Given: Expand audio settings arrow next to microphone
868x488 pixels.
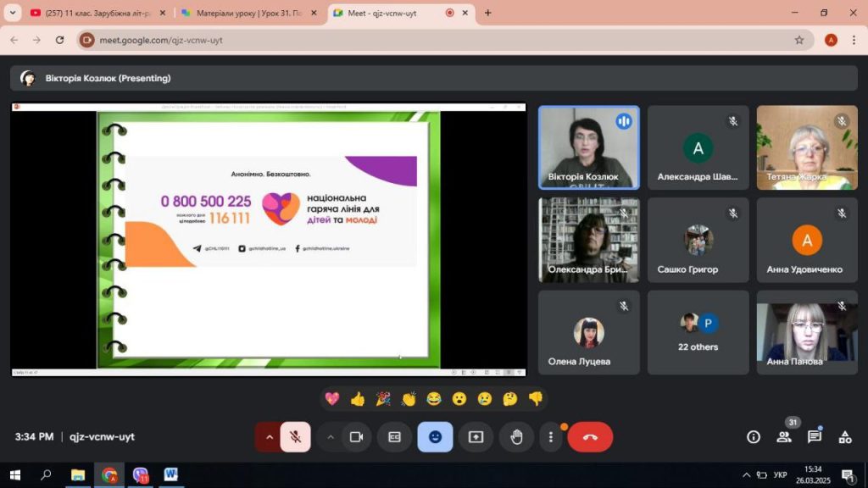Looking at the screenshot, I should (x=270, y=437).
